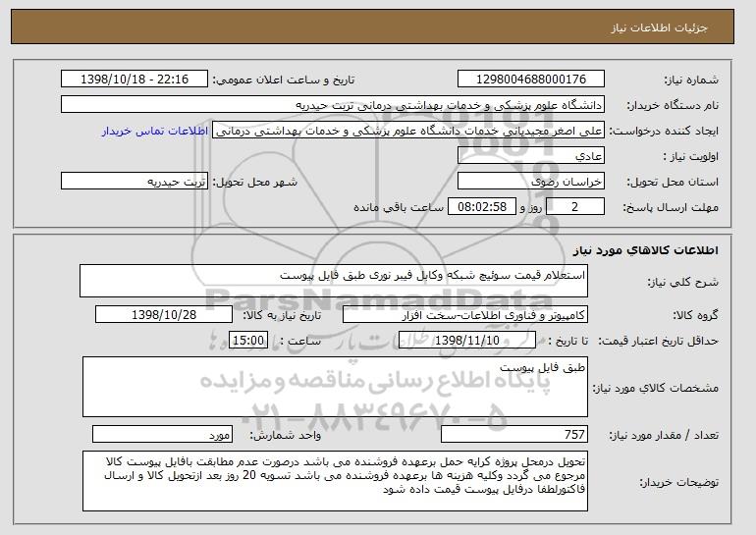Viewport: 756px width, 535px height.
Task: Click the need date field 1398/10/28
Action: tap(164, 315)
